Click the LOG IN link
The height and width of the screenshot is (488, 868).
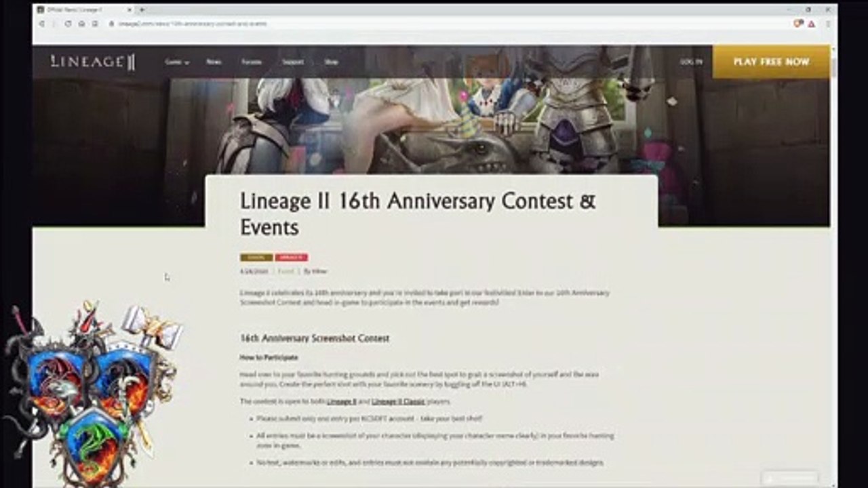coord(691,62)
